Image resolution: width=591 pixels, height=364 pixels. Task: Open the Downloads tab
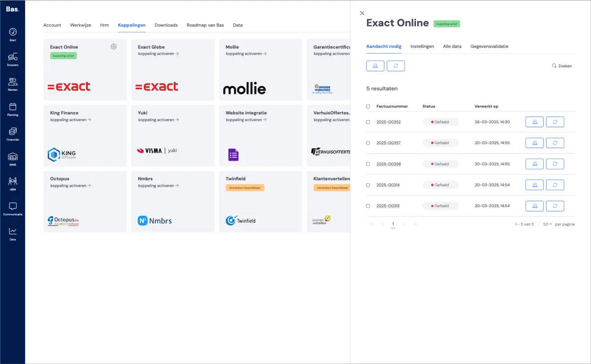(166, 25)
